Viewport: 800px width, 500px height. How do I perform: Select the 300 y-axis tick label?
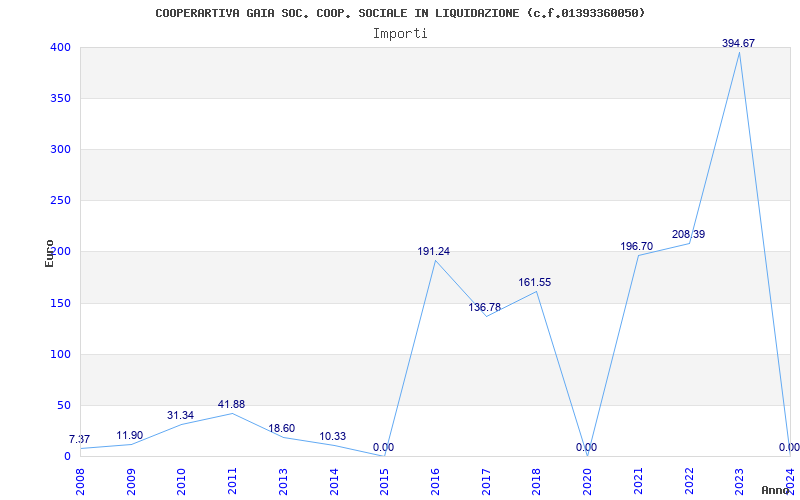pyautogui.click(x=60, y=149)
